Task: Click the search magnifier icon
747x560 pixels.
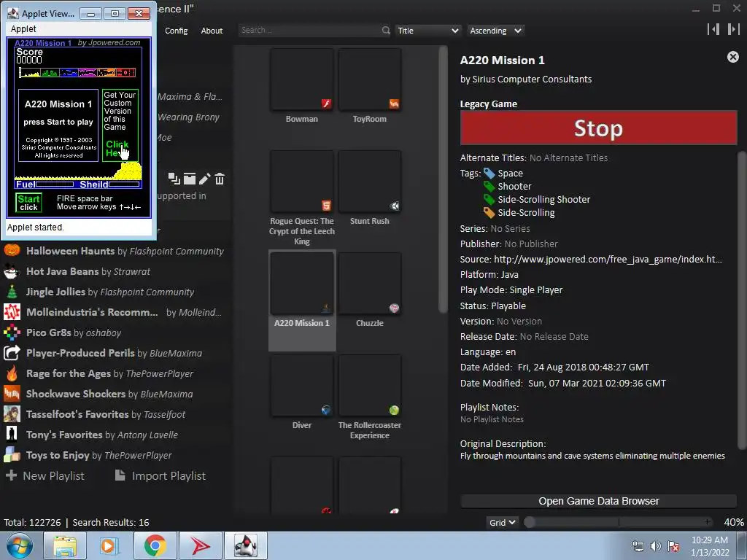Action: [386, 31]
